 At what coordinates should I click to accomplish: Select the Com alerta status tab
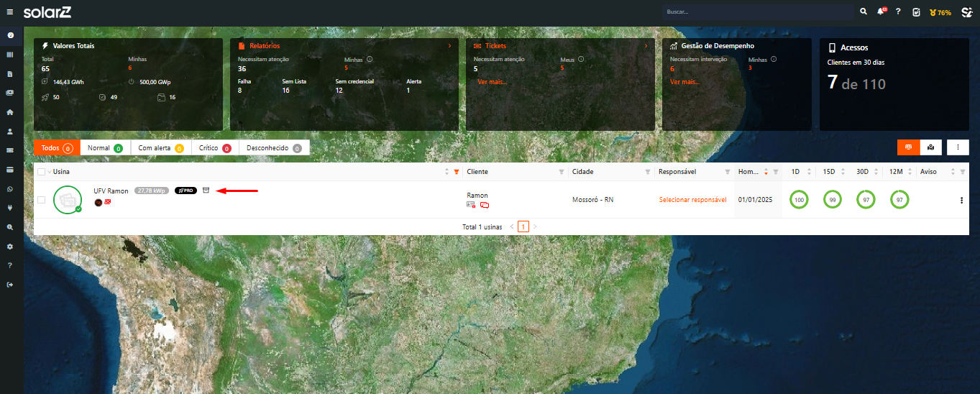160,148
